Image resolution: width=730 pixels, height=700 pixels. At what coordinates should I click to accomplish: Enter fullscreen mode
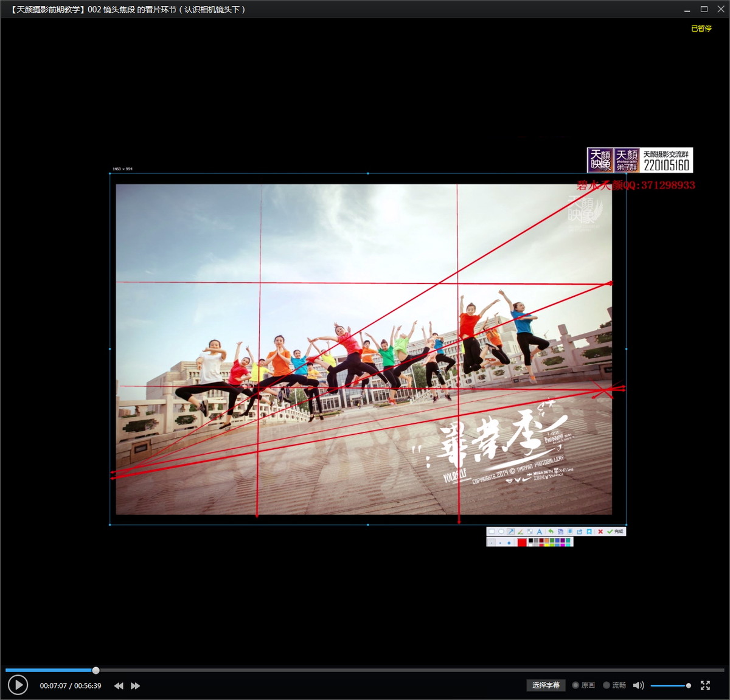point(705,685)
